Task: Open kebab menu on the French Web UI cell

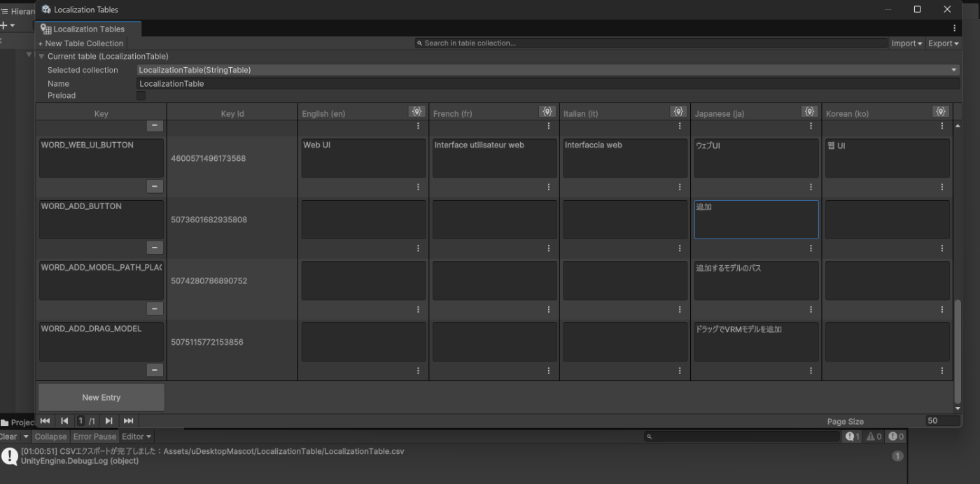Action: (548, 187)
